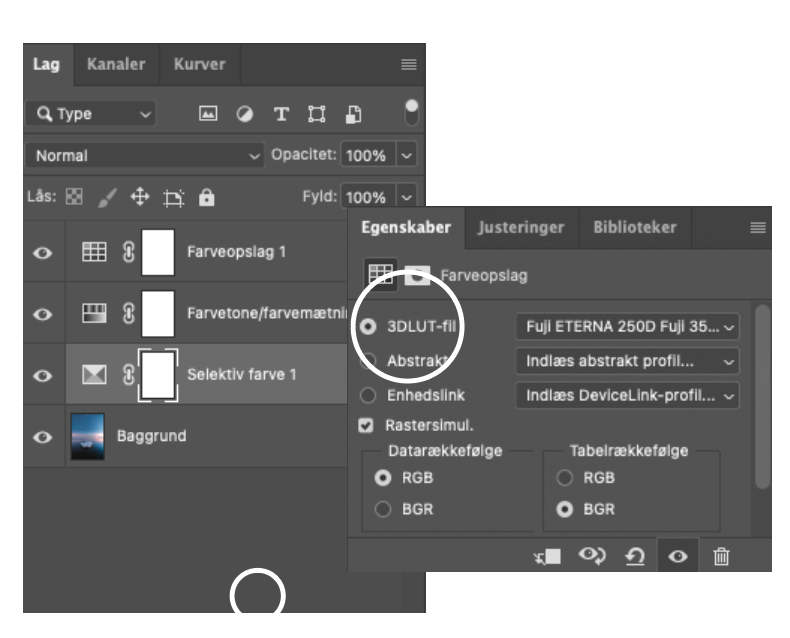Screen dimensions: 790x638
Task: Click Farvetone layer mask thumbnail
Action: point(158,313)
